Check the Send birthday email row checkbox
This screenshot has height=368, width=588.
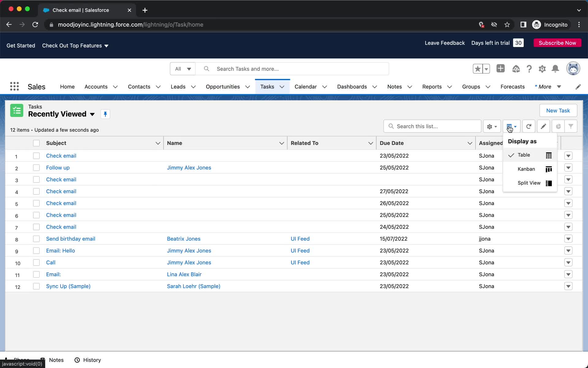coord(36,239)
